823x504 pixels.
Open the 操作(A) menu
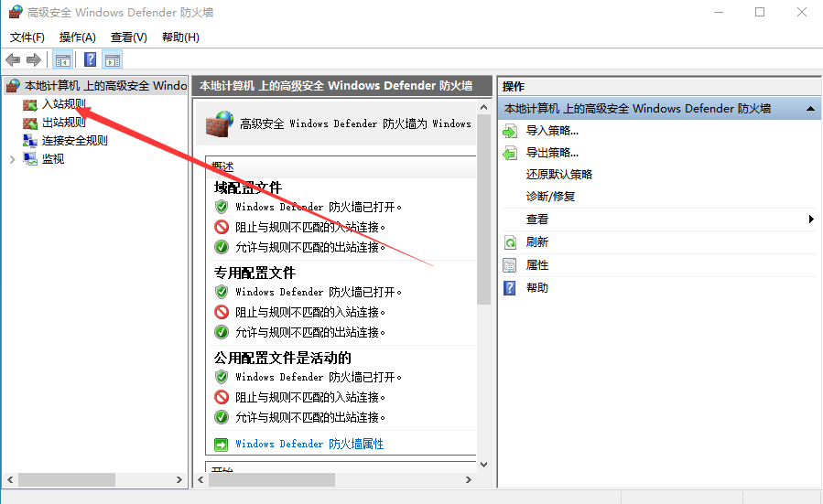(x=77, y=38)
